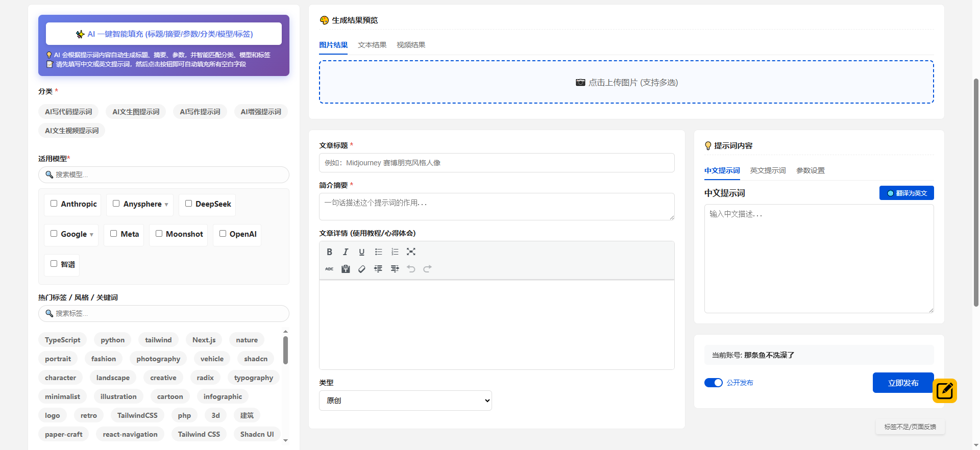The image size is (980, 450).
Task: Expand the Google model submenu arrow
Action: point(91,235)
